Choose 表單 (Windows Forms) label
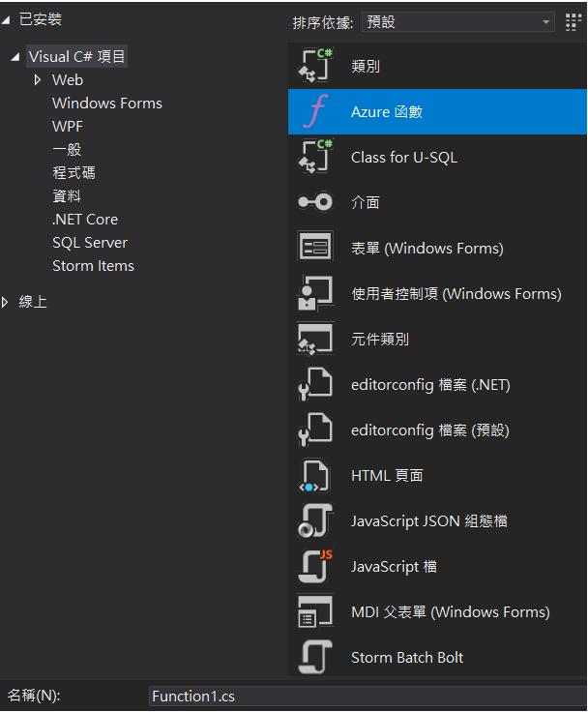Image resolution: width=588 pixels, height=712 pixels. click(x=427, y=248)
